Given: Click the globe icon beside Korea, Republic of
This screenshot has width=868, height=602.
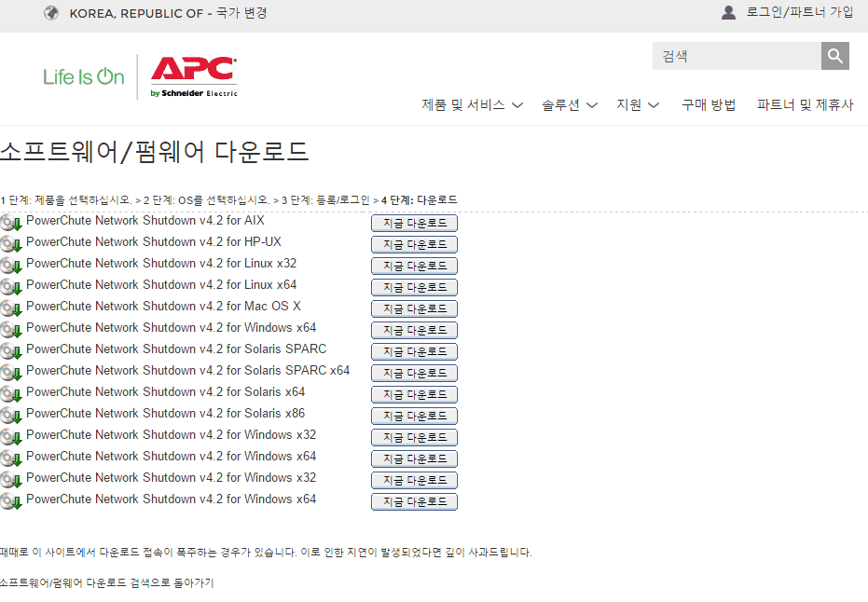Looking at the screenshot, I should click(x=51, y=13).
